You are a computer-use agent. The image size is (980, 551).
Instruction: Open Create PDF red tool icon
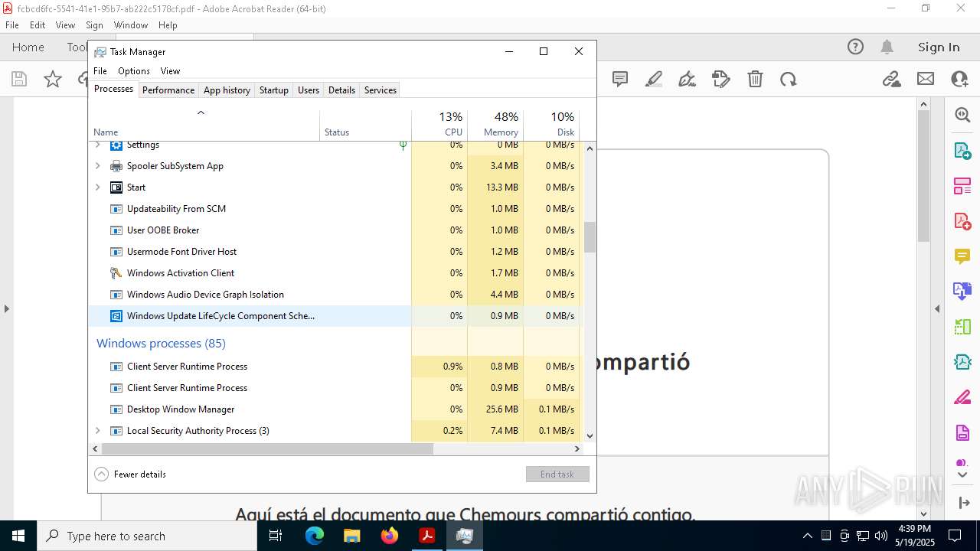[x=962, y=220]
